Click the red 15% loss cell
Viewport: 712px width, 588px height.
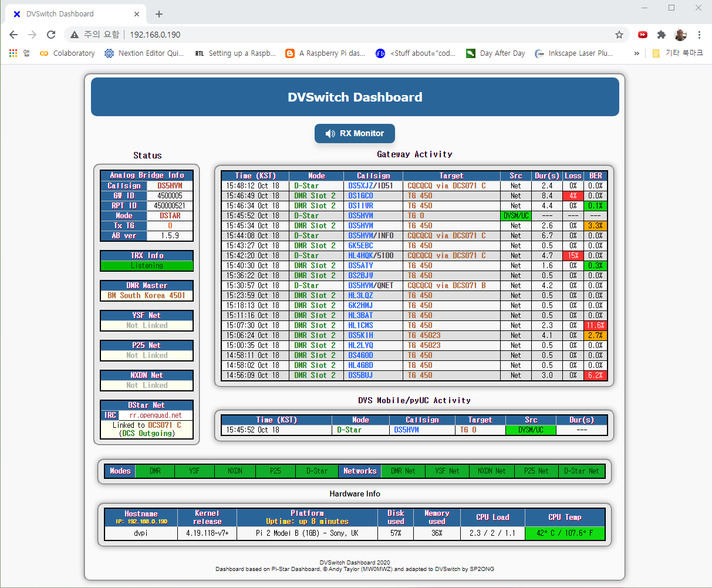[x=573, y=255]
